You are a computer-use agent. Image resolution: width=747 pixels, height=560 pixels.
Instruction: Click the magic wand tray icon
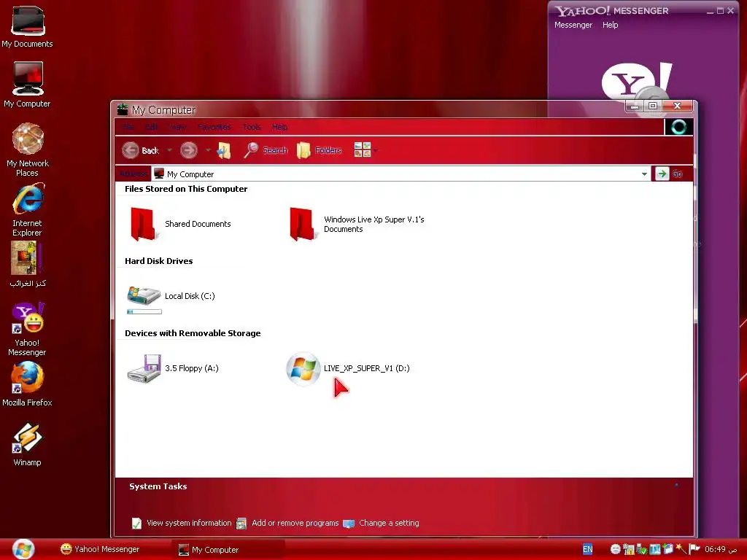click(x=681, y=549)
